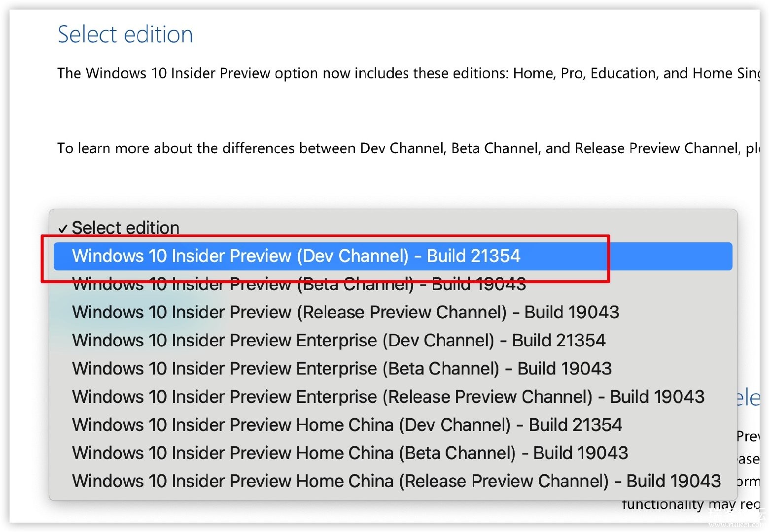Click the cut-off 'ase' text at right edge

(749, 460)
